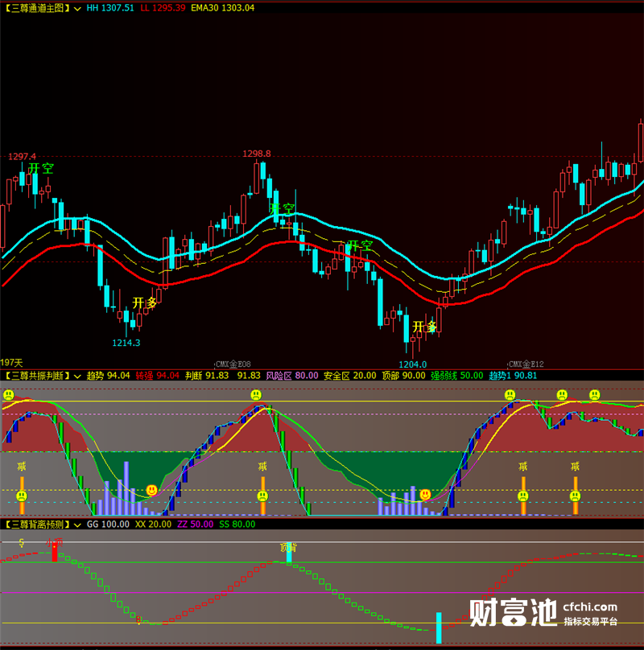
Task: Click the rightmost 减 signal label
Action: point(575,467)
